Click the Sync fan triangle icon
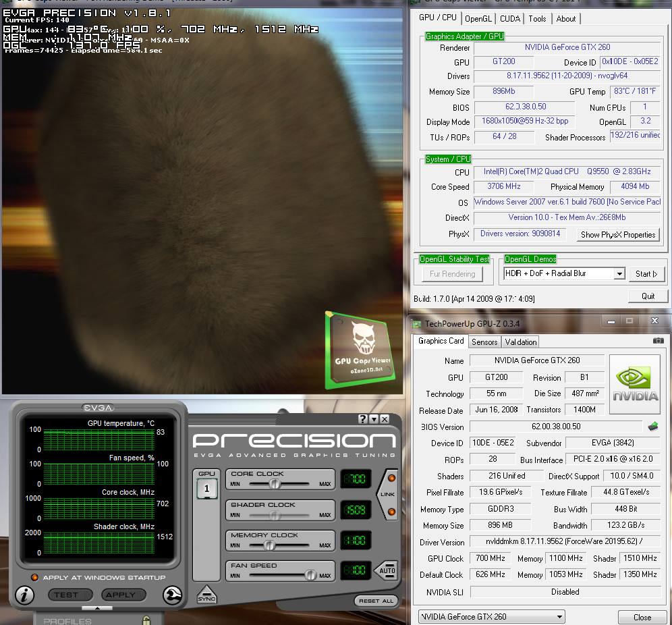The height and width of the screenshot is (625, 672). click(206, 595)
